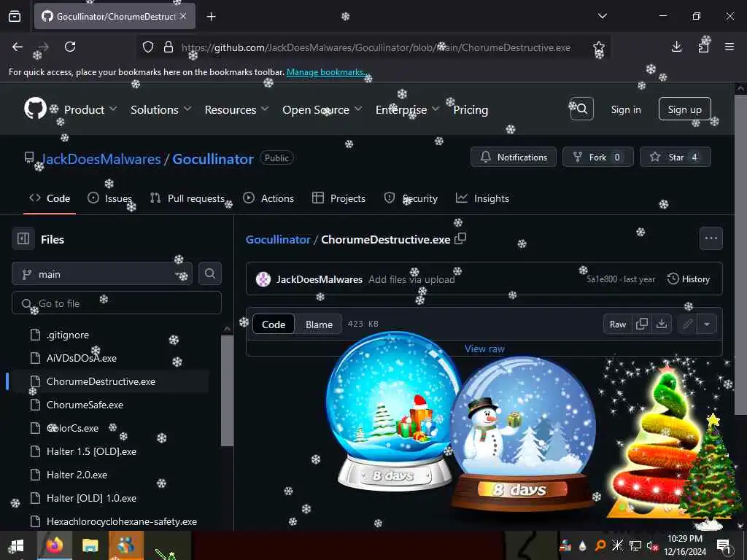Expand the Product menu
The width and height of the screenshot is (747, 560).
coord(90,109)
